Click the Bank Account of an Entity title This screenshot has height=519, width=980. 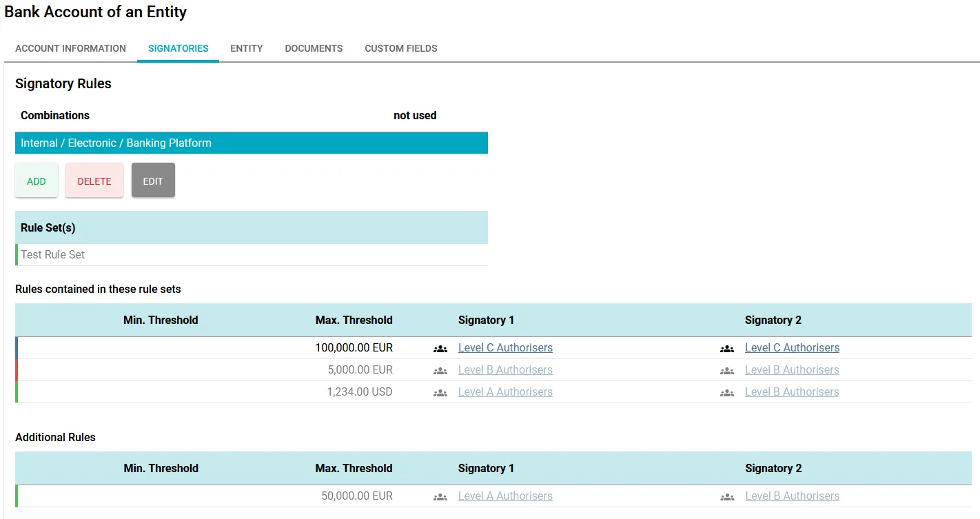coord(96,12)
